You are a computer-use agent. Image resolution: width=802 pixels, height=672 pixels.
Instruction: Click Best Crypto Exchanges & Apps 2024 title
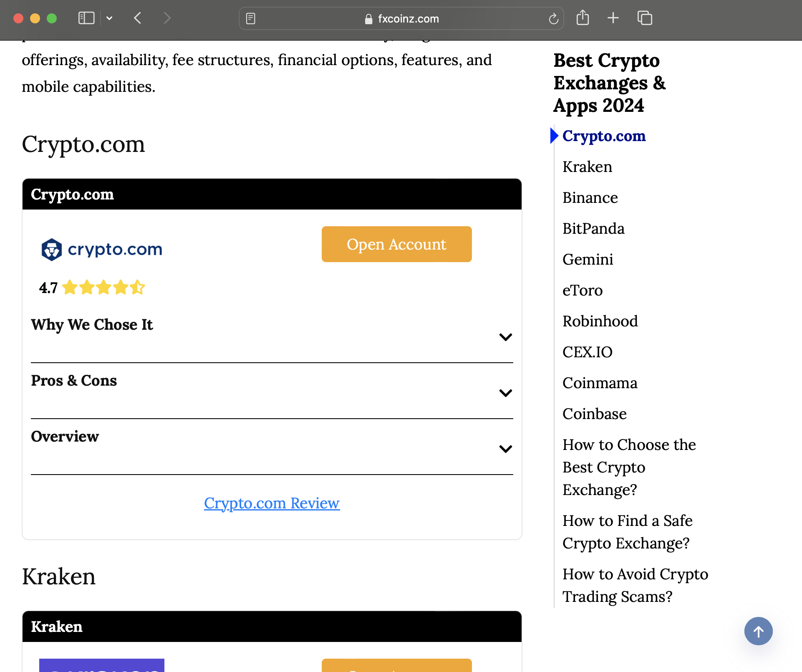(x=609, y=83)
